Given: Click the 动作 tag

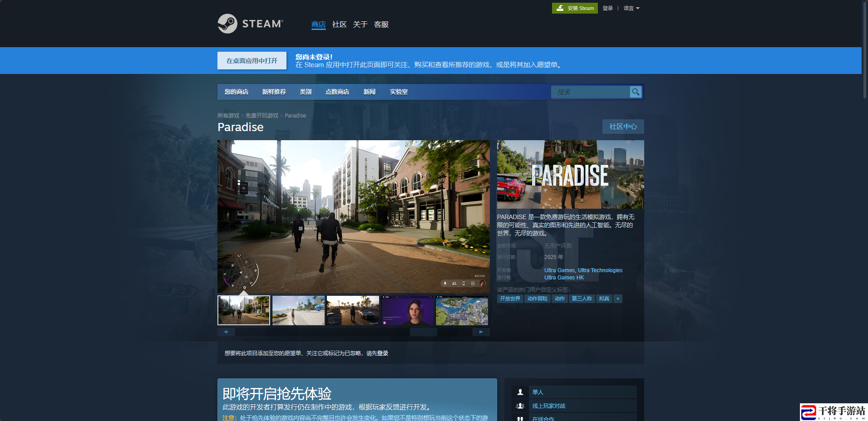Looking at the screenshot, I should point(560,299).
